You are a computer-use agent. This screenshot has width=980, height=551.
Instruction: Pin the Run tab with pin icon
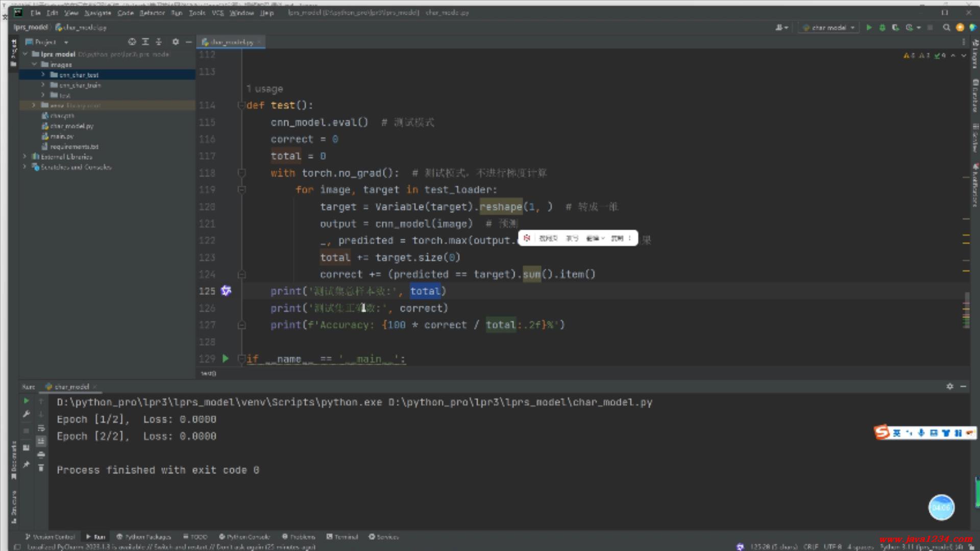26,464
